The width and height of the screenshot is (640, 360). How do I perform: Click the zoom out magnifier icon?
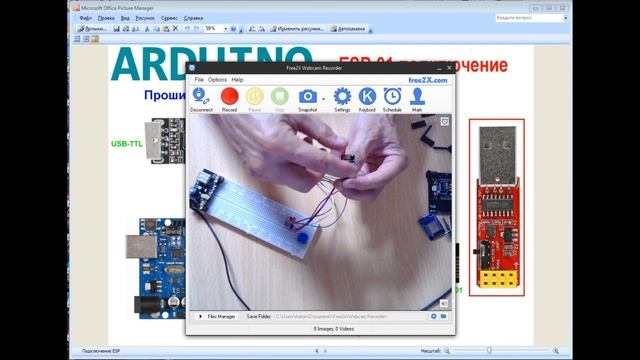447,351
